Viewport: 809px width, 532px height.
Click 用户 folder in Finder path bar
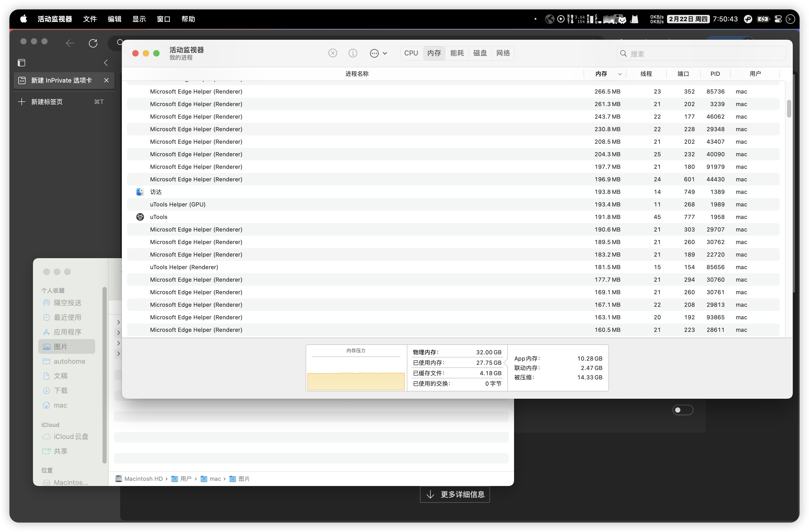click(x=181, y=479)
